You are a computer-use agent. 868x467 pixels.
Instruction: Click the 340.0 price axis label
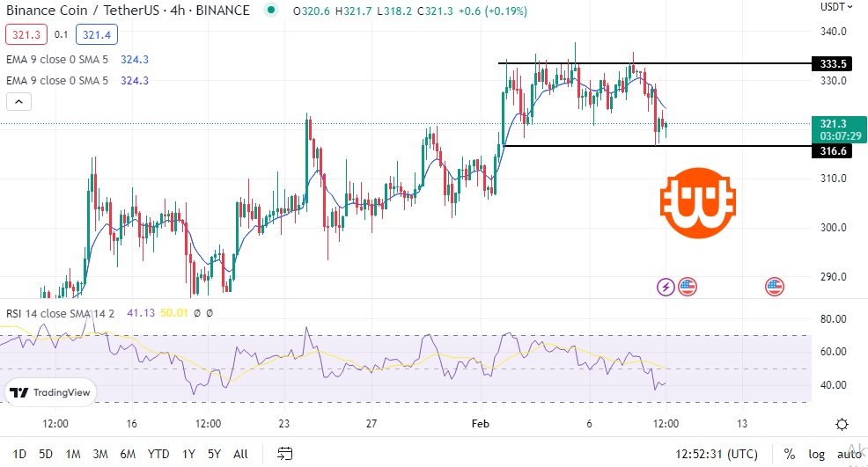[833, 32]
